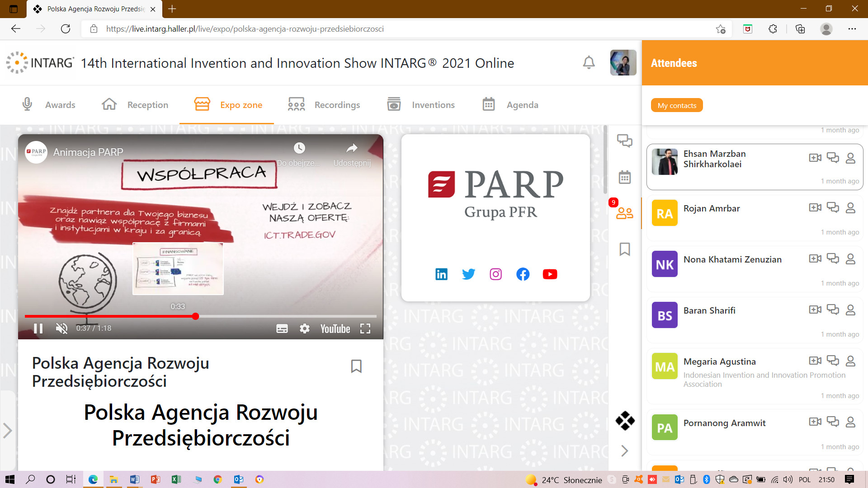
Task: Open browser settings and more menu
Action: pyautogui.click(x=852, y=29)
